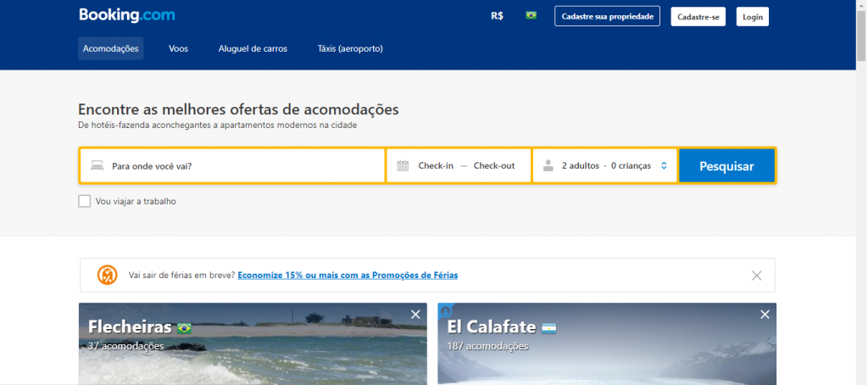The image size is (868, 385).
Task: Select the Voos tab
Action: 178,48
